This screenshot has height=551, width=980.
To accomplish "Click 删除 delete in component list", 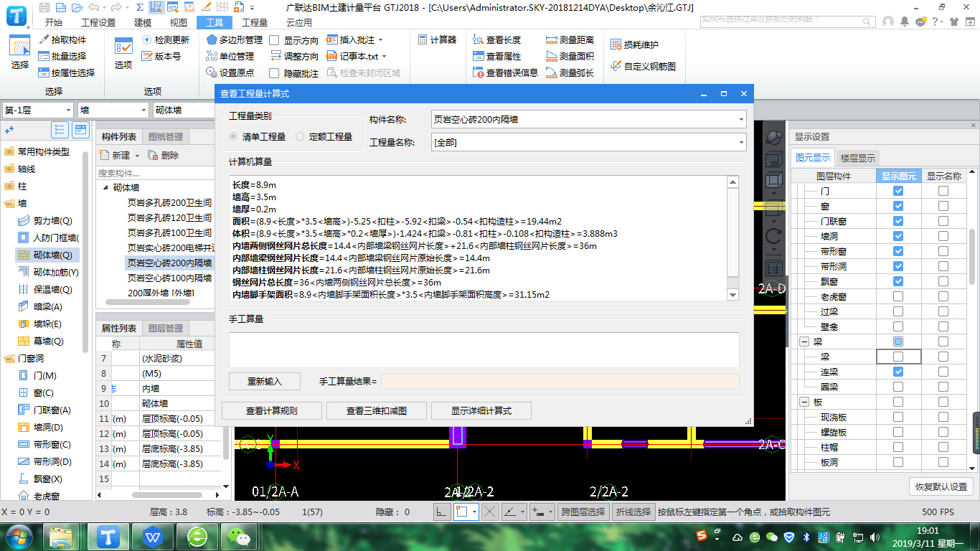I will (164, 155).
